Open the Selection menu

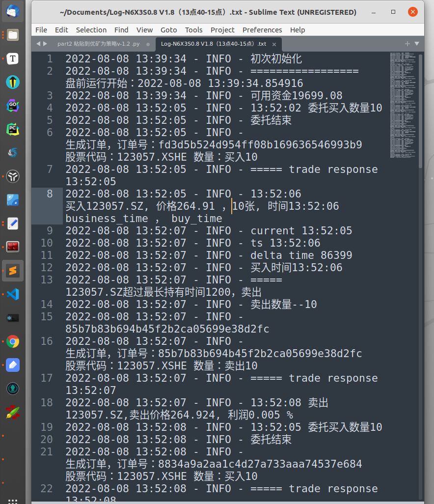[x=91, y=30]
